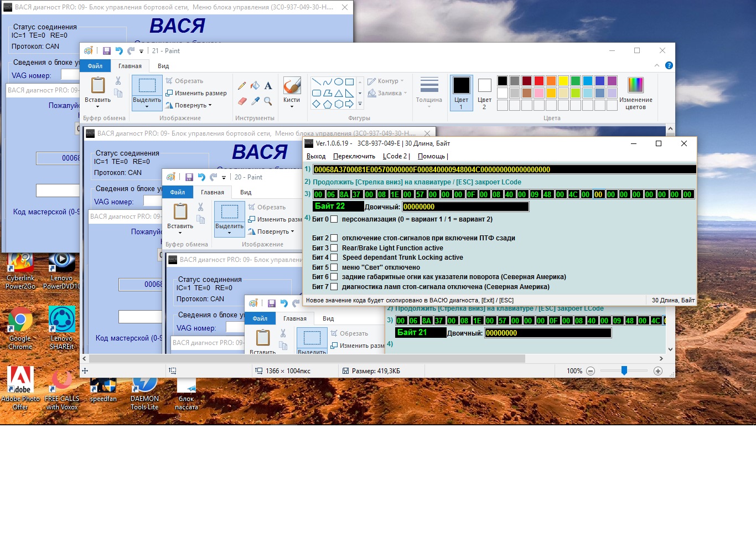Image resolution: width=756 pixels, height=556 pixels.
Task: Click Выход in the LCode menu bar
Action: [x=316, y=156]
